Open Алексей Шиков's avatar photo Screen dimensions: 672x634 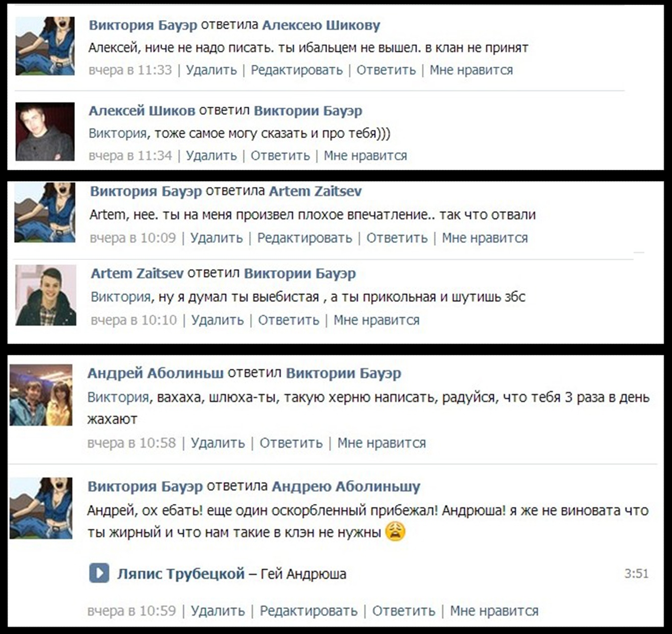[x=45, y=132]
